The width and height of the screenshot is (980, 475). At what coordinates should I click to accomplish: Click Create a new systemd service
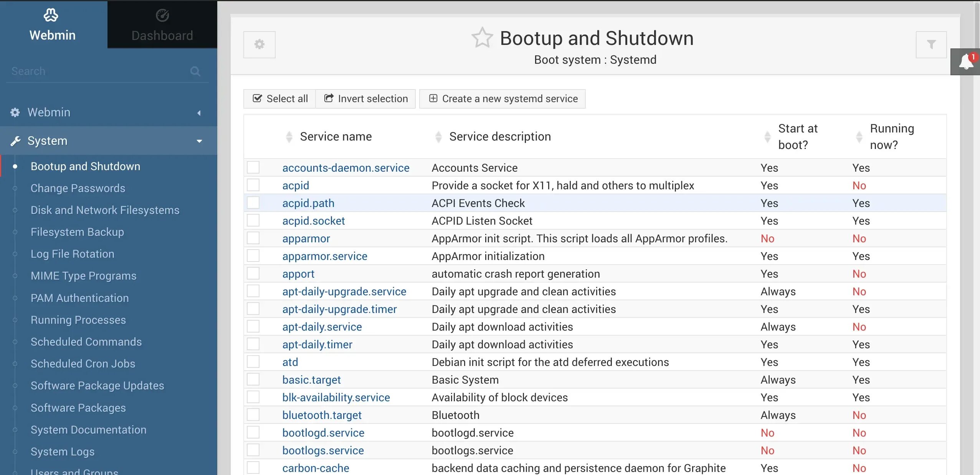(x=502, y=99)
